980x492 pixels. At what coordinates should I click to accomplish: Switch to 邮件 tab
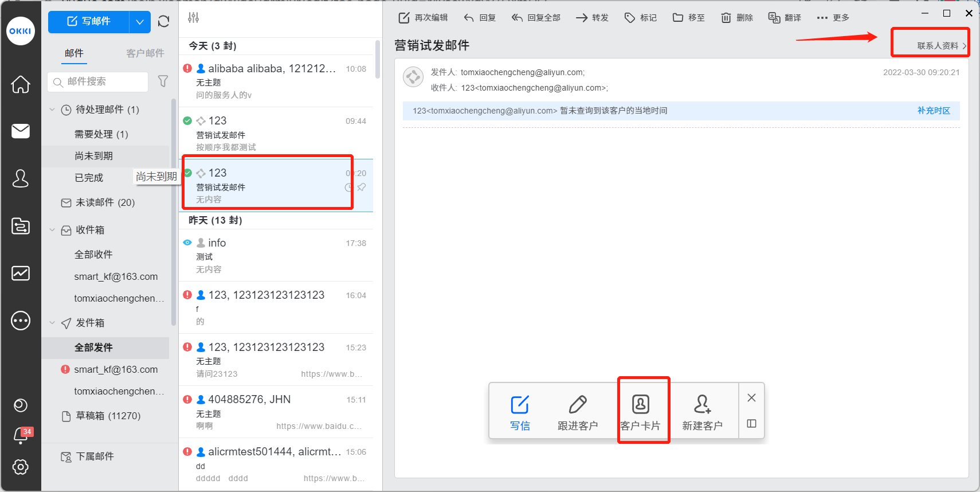[x=74, y=53]
